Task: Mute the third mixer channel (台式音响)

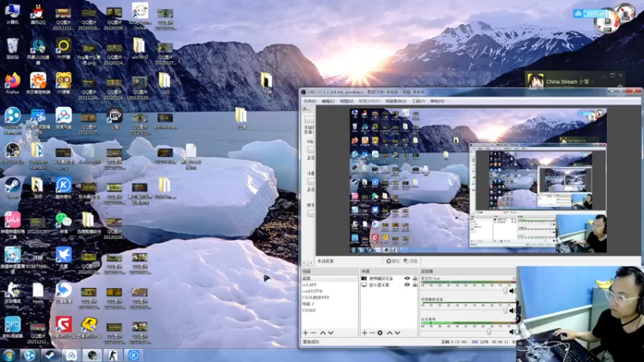Action: click(x=512, y=331)
